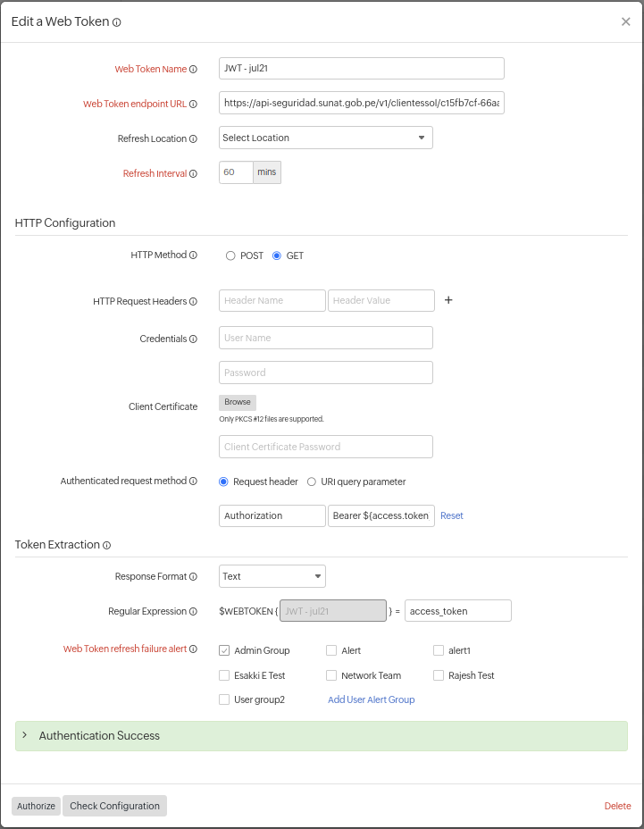Click Add User Alert Group
Image resolution: width=644 pixels, height=829 pixels.
[x=371, y=699]
